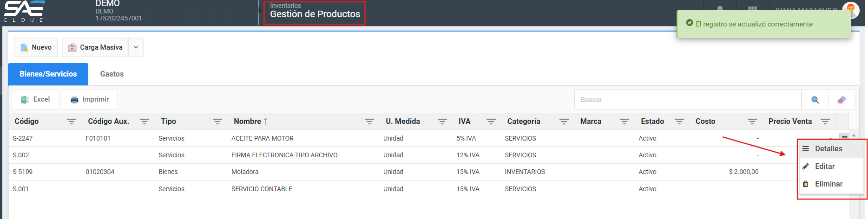The image size is (868, 219).
Task: Clear search with the eraser icon
Action: 842,100
